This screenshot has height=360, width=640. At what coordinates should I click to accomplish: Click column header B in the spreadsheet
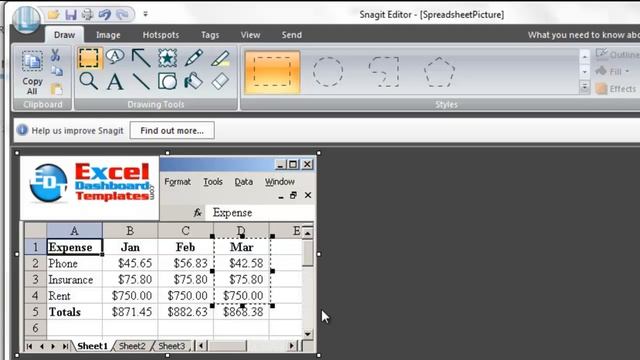pyautogui.click(x=130, y=231)
